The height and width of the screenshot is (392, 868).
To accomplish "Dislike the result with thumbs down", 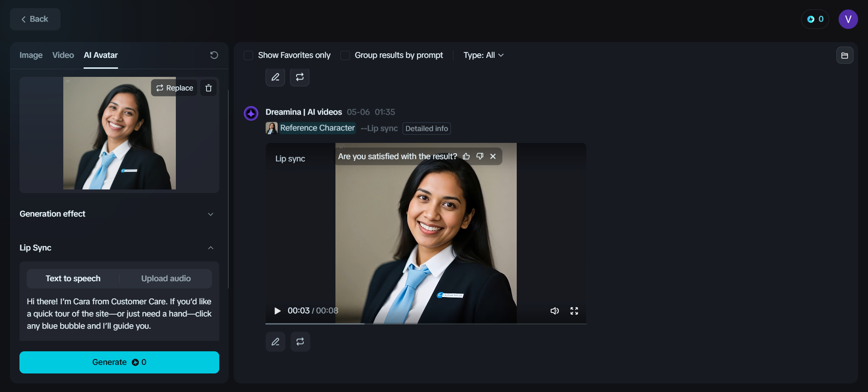I will [480, 156].
